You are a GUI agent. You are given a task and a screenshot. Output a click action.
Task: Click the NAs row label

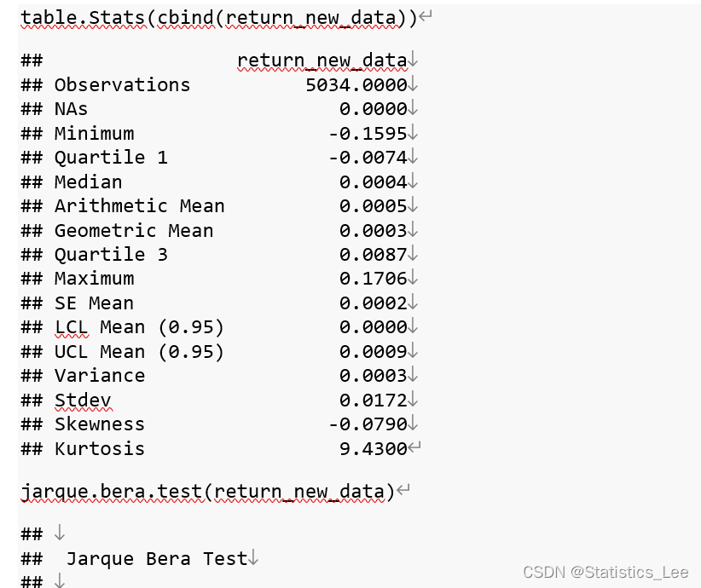[71, 109]
